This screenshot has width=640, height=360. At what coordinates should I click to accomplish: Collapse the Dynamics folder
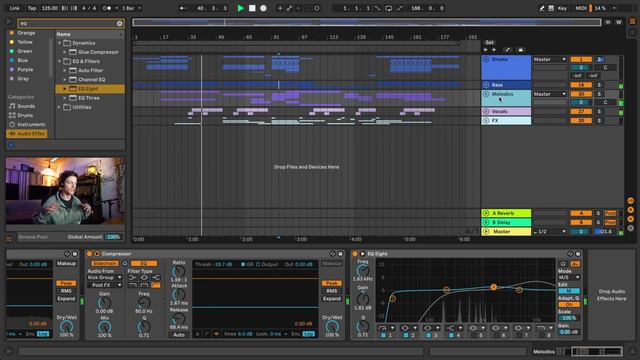pyautogui.click(x=60, y=43)
